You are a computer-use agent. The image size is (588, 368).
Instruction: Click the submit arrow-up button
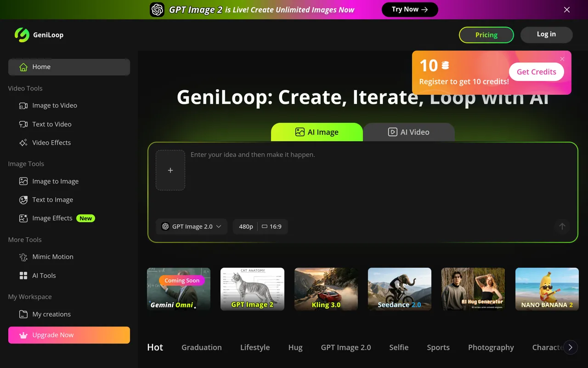point(562,226)
